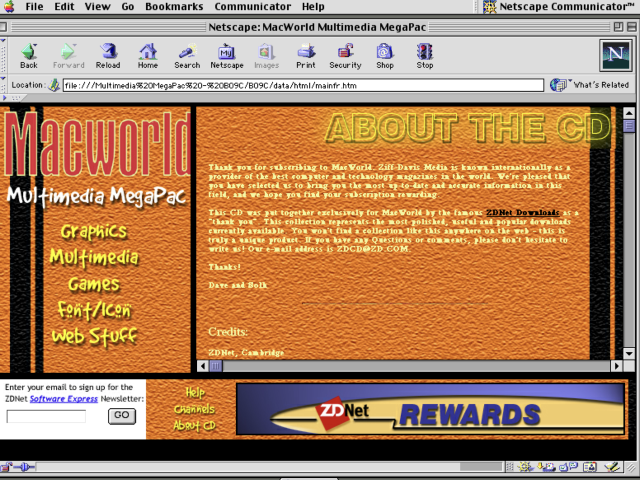Reload the current page
The image size is (640, 480).
click(108, 56)
